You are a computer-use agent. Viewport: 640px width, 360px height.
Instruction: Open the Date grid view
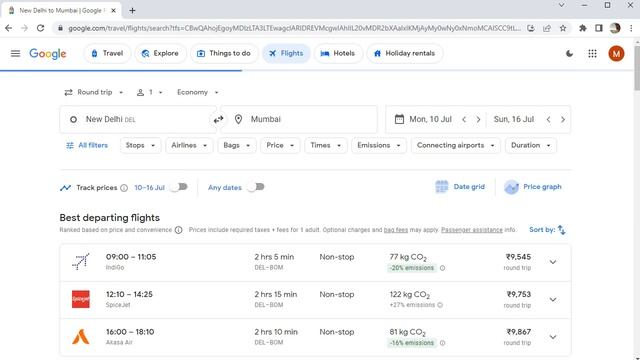pos(460,187)
